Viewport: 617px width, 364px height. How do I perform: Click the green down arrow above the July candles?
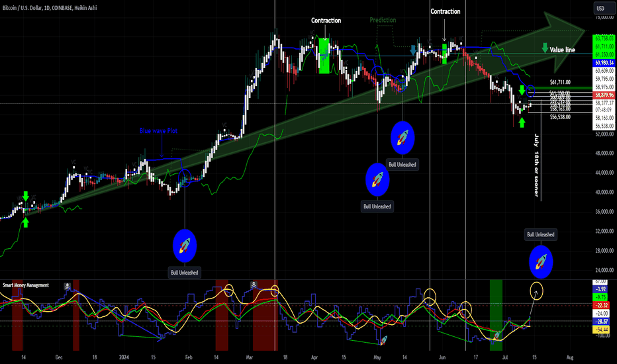pos(522,90)
